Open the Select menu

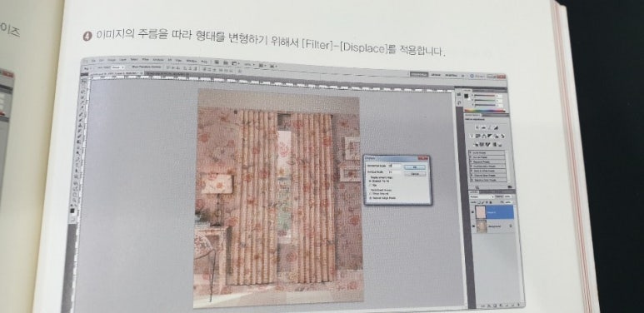[134, 60]
